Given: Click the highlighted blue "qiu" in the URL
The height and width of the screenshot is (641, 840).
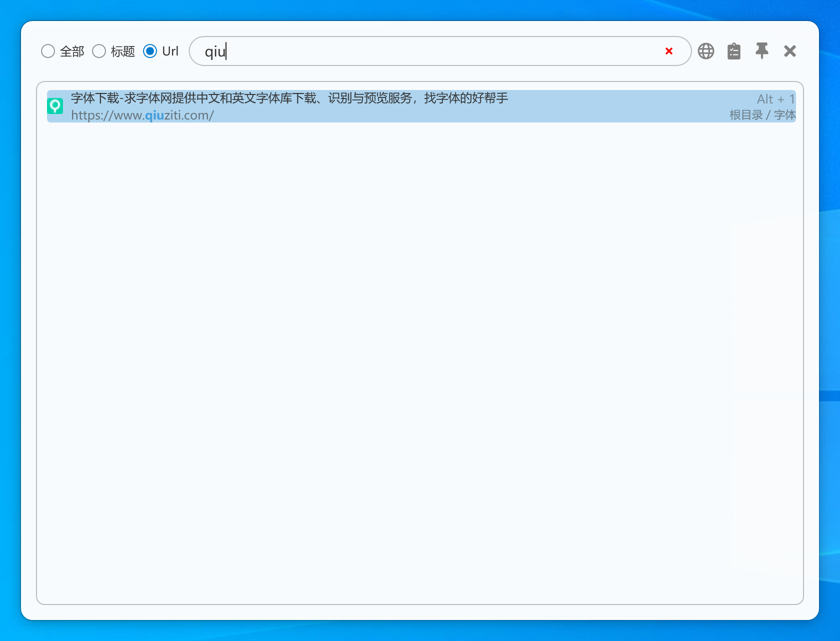Looking at the screenshot, I should click(x=154, y=115).
